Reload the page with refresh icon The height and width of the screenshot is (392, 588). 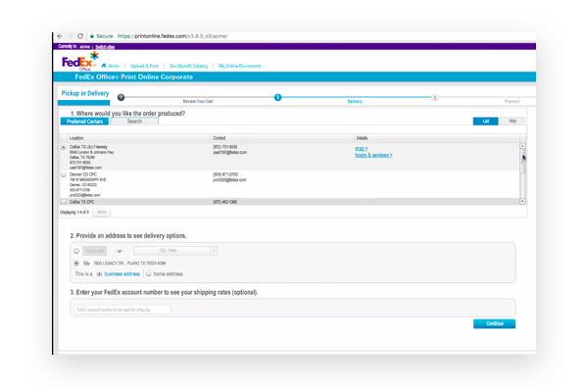pos(80,36)
